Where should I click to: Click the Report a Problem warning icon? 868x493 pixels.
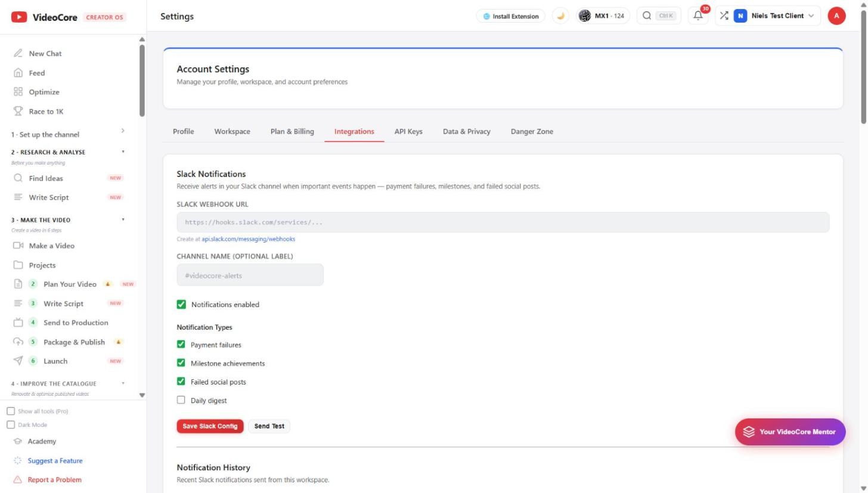tap(18, 480)
